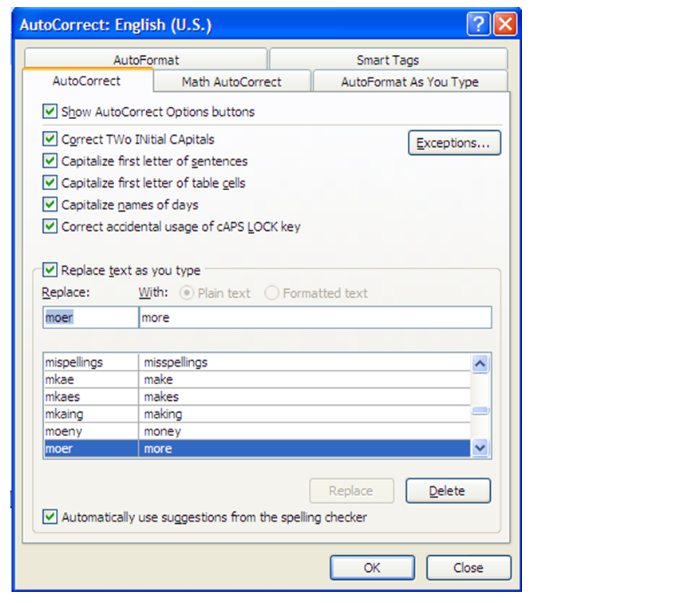Select the Plain text radio button

[188, 293]
